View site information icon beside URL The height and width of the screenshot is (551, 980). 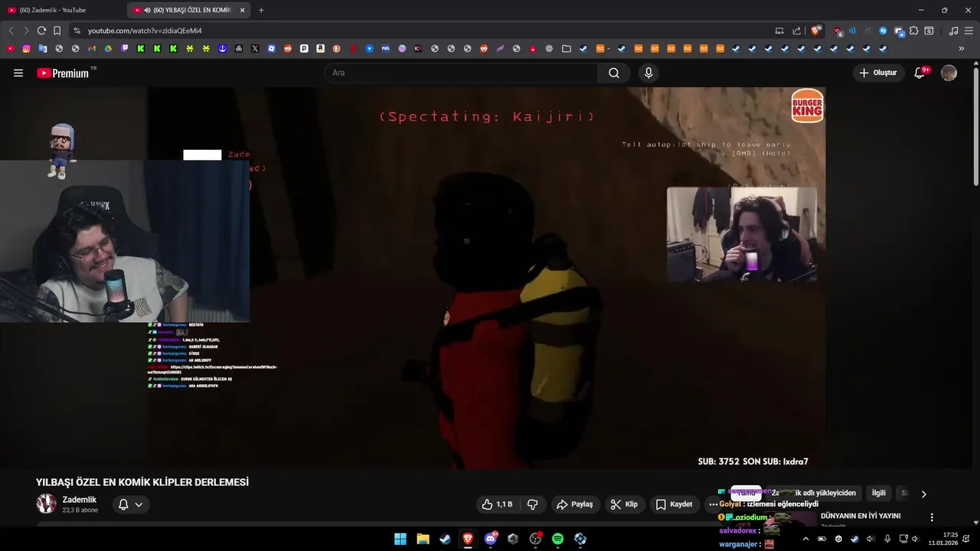click(77, 31)
